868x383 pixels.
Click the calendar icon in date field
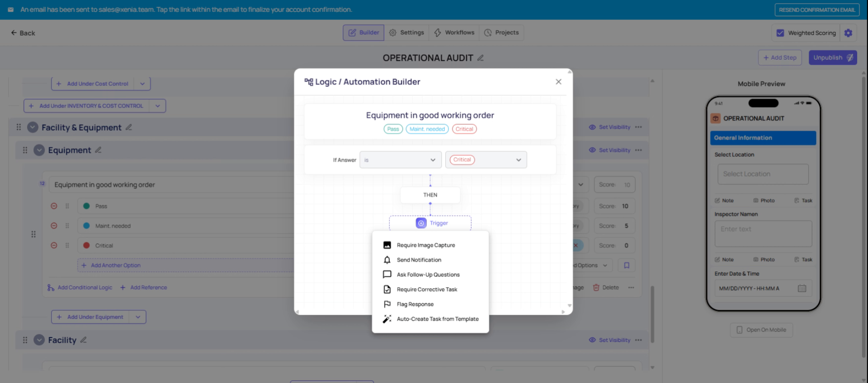(x=802, y=289)
